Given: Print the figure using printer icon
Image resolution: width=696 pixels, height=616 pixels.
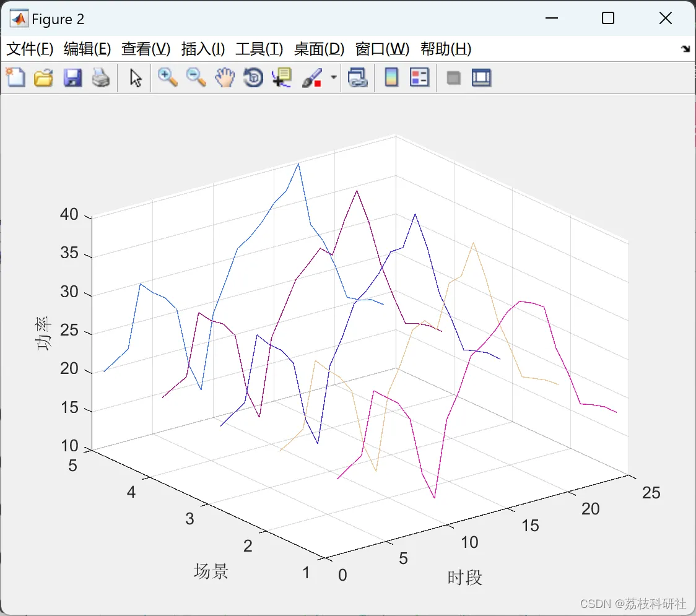Looking at the screenshot, I should [101, 77].
